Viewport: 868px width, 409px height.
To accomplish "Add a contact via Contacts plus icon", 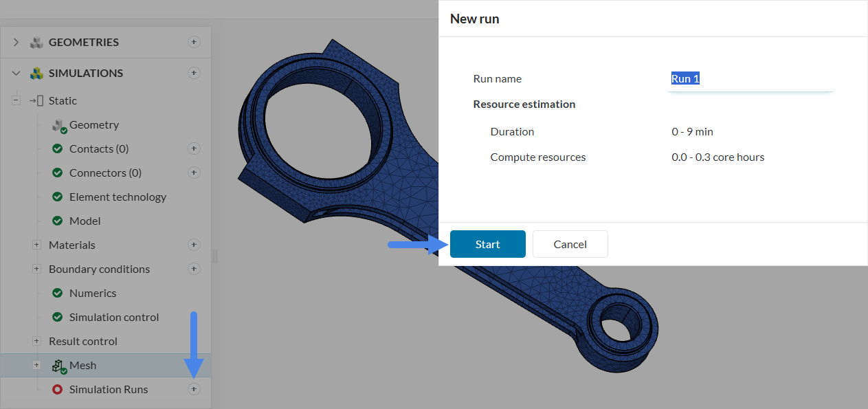I will (x=194, y=148).
